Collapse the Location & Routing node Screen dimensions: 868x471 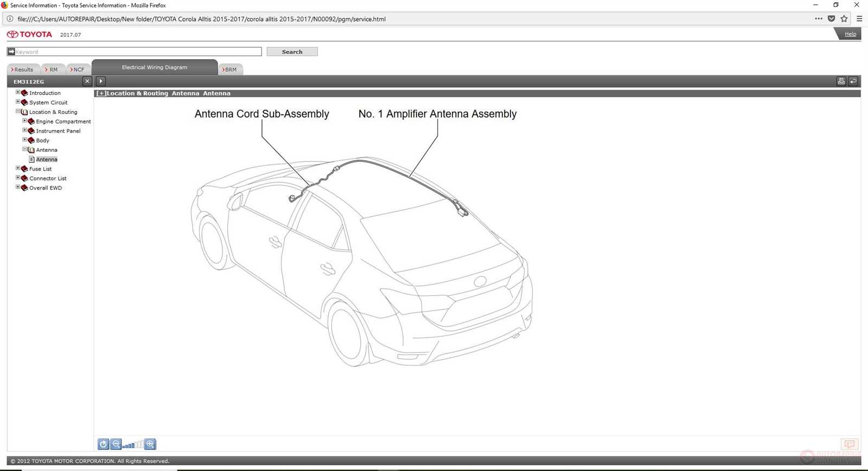(x=18, y=112)
